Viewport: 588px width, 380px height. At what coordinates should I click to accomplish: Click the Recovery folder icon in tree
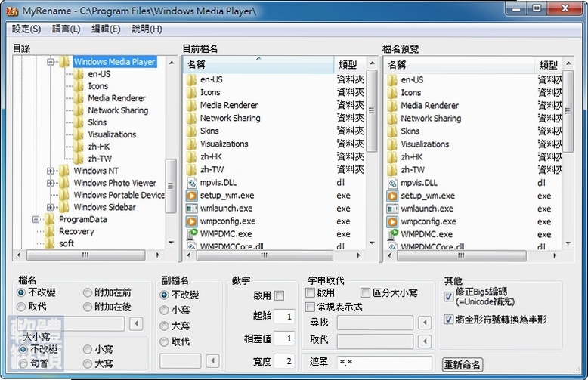point(49,231)
